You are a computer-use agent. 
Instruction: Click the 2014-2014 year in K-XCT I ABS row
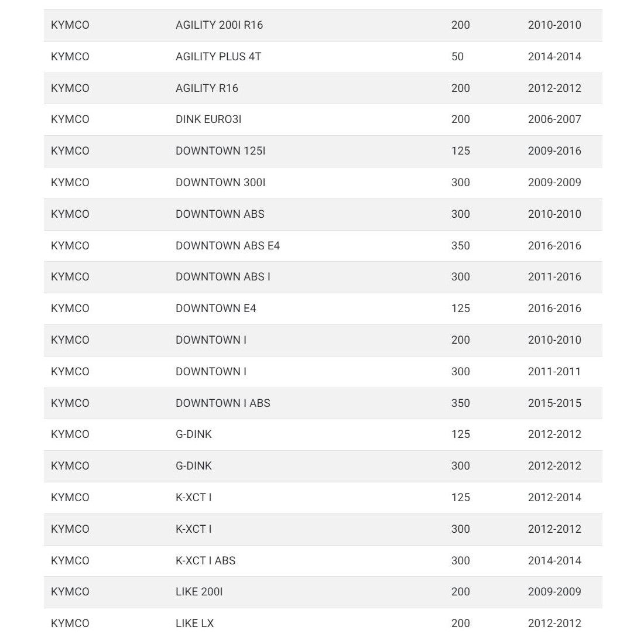point(554,561)
